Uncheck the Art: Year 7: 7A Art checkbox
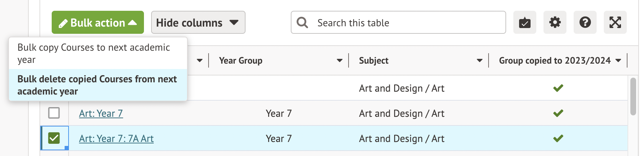 tap(54, 138)
